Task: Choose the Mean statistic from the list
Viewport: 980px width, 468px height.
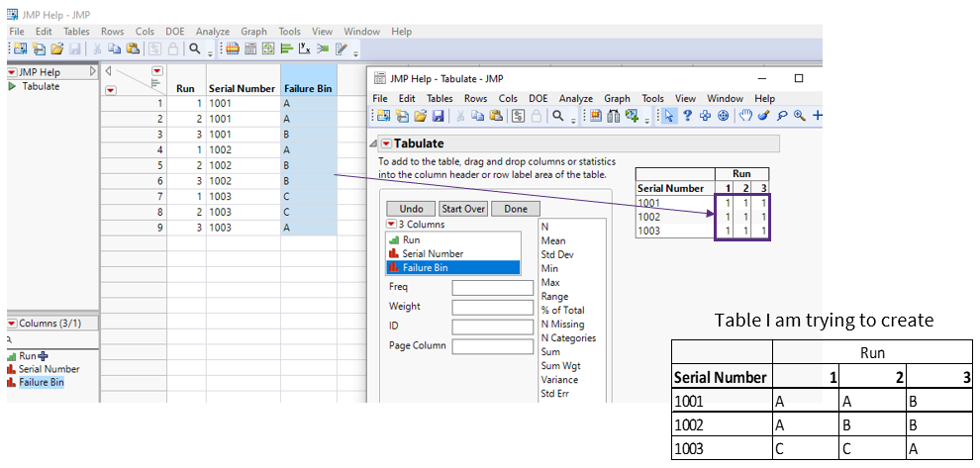Action: pyautogui.click(x=552, y=240)
